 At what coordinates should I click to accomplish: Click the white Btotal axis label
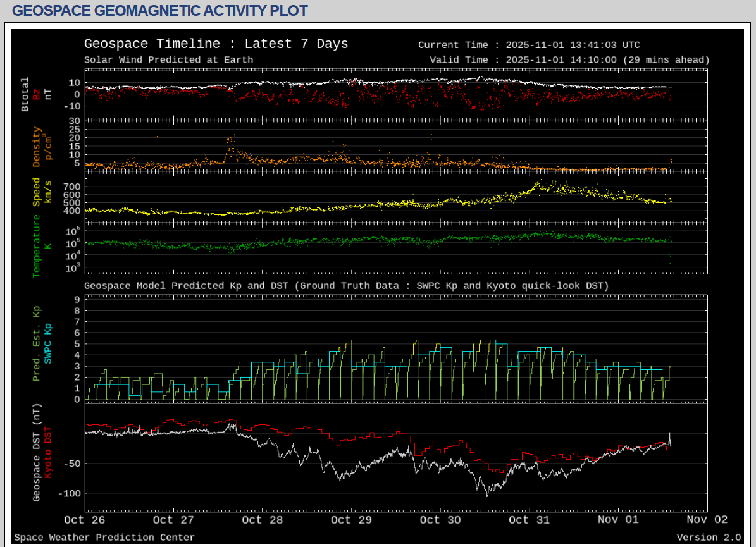pyautogui.click(x=25, y=94)
